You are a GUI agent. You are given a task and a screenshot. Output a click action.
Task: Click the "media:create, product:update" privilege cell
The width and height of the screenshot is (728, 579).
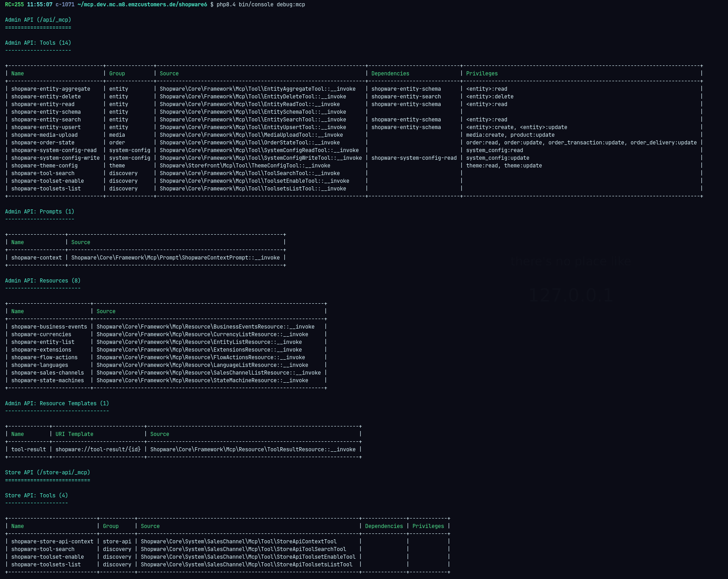(510, 135)
